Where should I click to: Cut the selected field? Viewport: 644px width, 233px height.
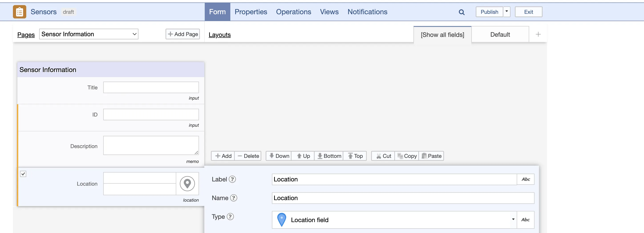pyautogui.click(x=383, y=156)
